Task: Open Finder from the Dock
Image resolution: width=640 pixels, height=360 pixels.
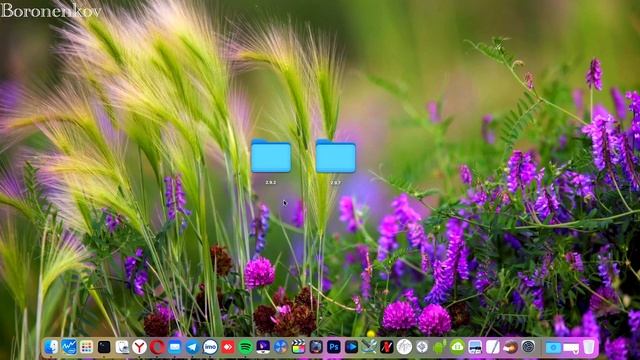Action: click(51, 347)
